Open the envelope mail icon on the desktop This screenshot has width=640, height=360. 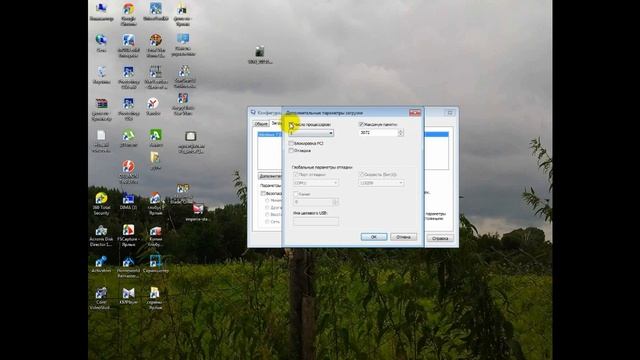(x=198, y=213)
